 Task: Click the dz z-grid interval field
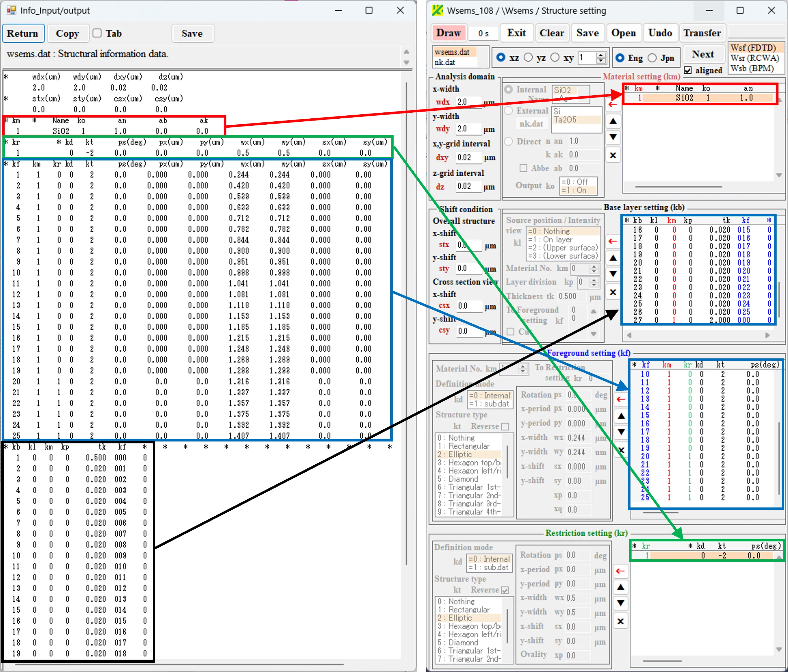coord(469,186)
